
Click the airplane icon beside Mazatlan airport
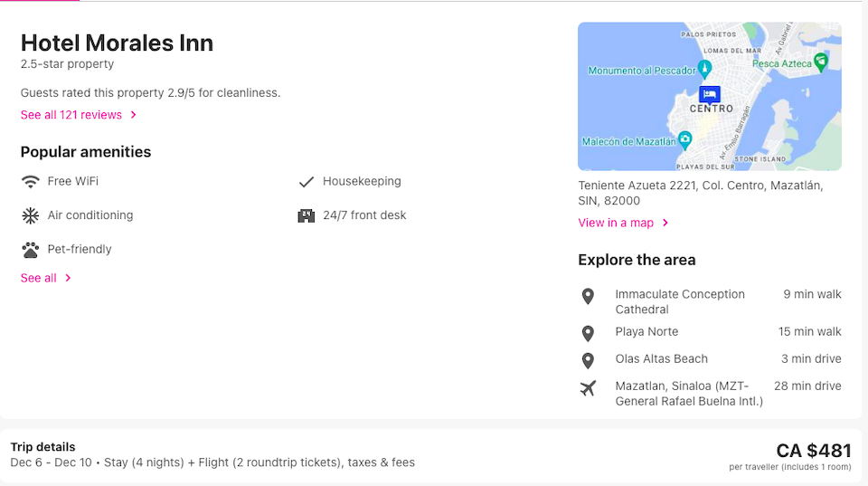588,388
